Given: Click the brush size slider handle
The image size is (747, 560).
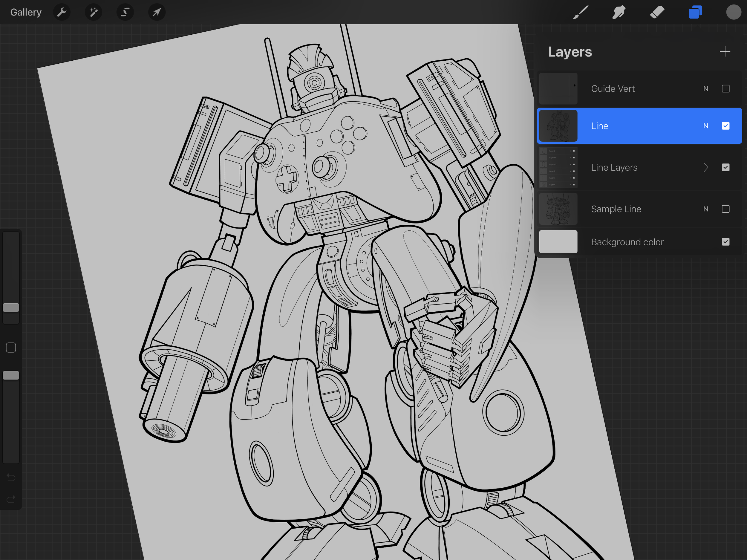Looking at the screenshot, I should 11,307.
